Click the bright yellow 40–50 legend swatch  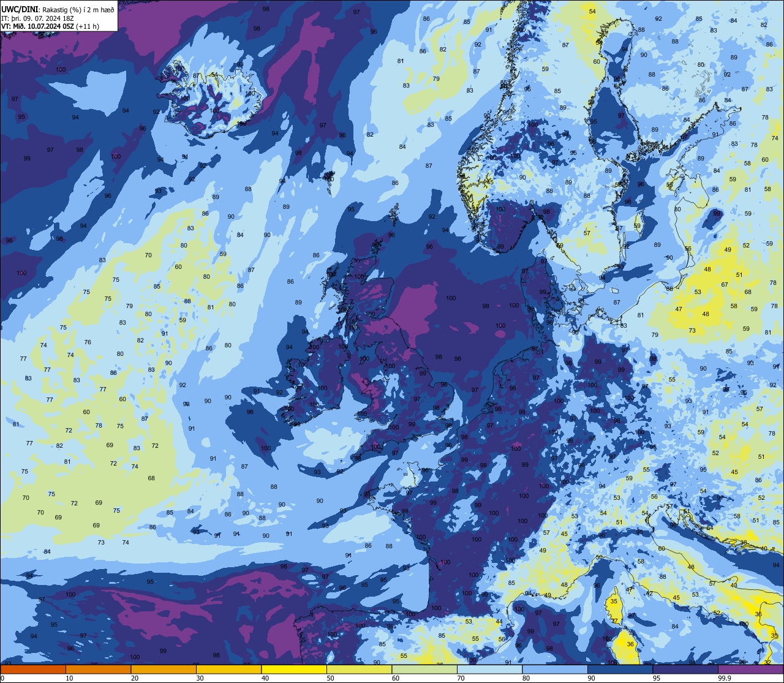point(294,670)
